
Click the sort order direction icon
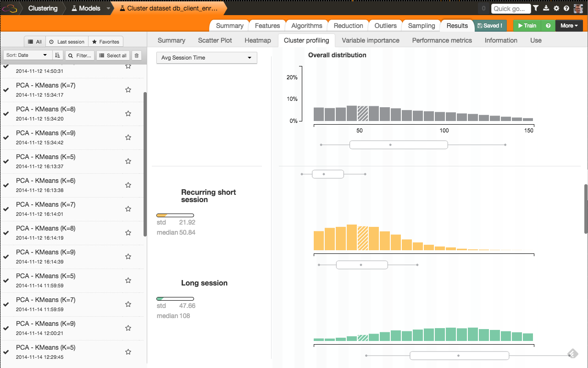pos(57,55)
